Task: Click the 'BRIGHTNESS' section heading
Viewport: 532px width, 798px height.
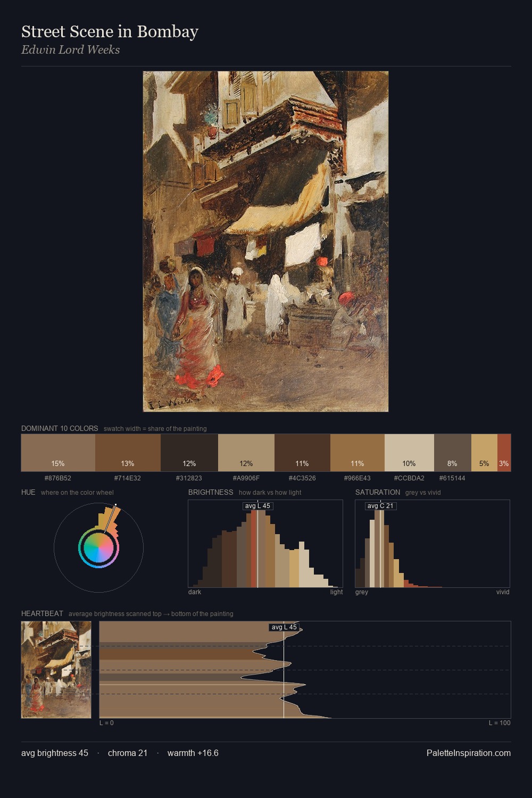Action: pyautogui.click(x=211, y=492)
